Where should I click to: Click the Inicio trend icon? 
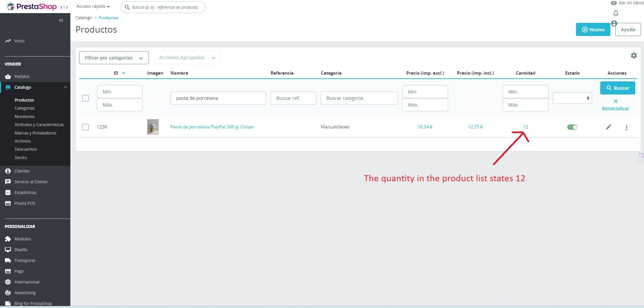[8, 41]
